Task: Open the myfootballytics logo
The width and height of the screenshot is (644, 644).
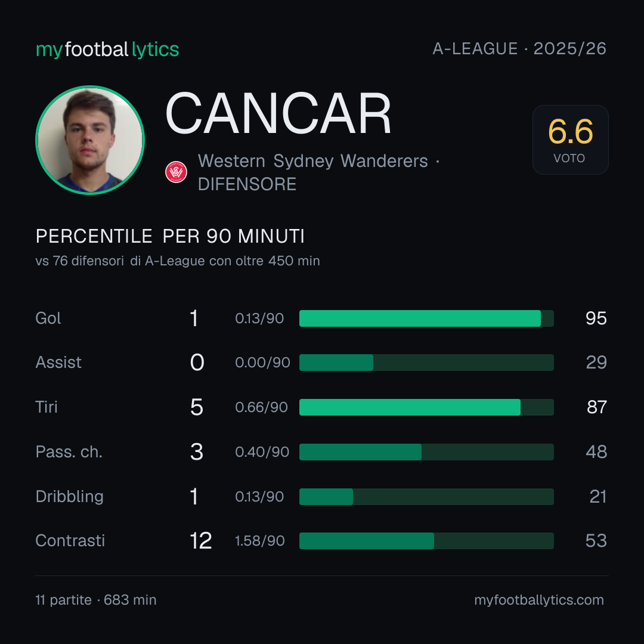Action: pos(107,49)
